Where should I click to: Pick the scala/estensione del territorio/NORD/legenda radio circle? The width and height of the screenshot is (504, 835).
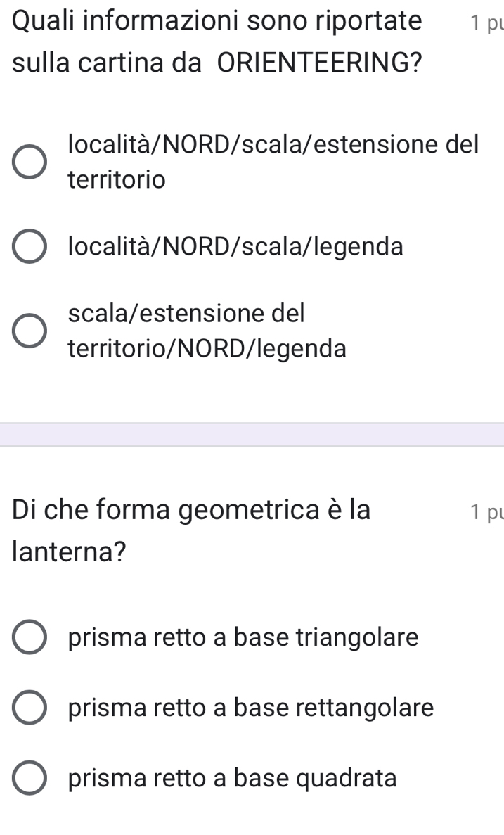point(30,331)
